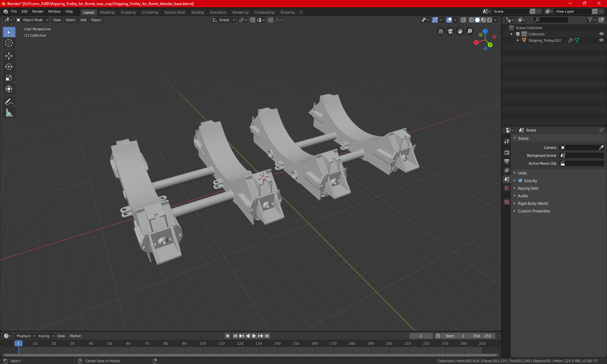This screenshot has height=364, width=607.
Task: Uncheck the Gravity checkbox
Action: (x=520, y=181)
